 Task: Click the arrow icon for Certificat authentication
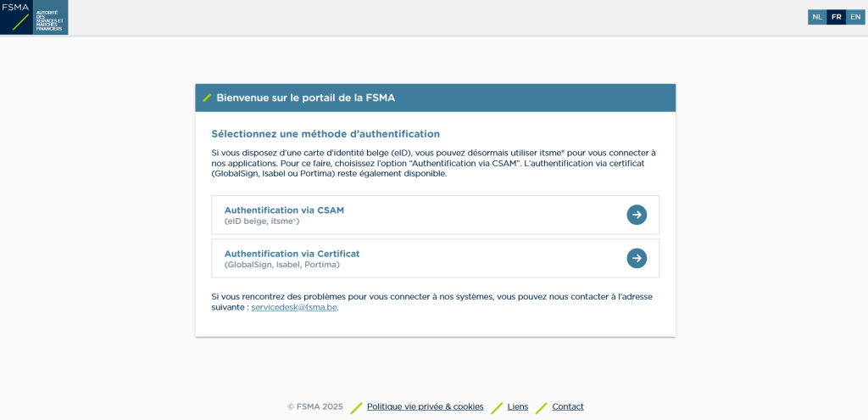click(x=637, y=258)
